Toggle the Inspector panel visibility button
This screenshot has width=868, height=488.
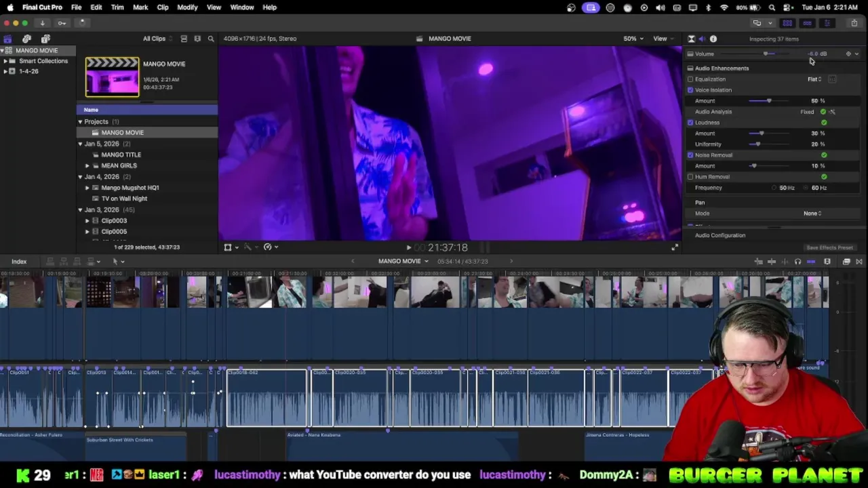point(827,23)
